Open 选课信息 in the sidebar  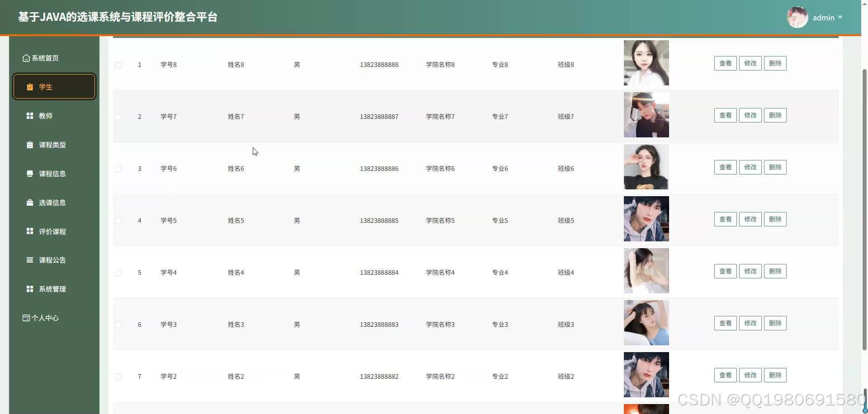click(54, 202)
